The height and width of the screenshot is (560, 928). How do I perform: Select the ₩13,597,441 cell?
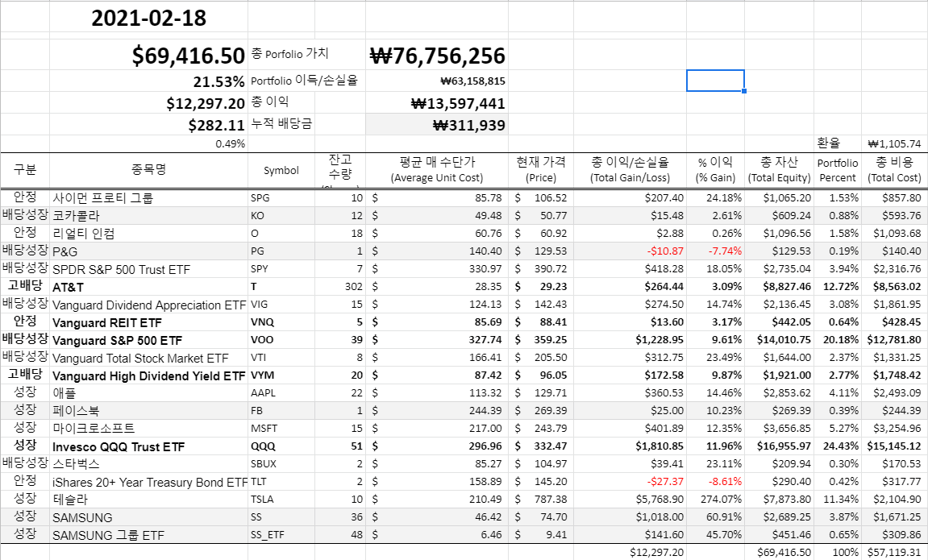pyautogui.click(x=437, y=103)
